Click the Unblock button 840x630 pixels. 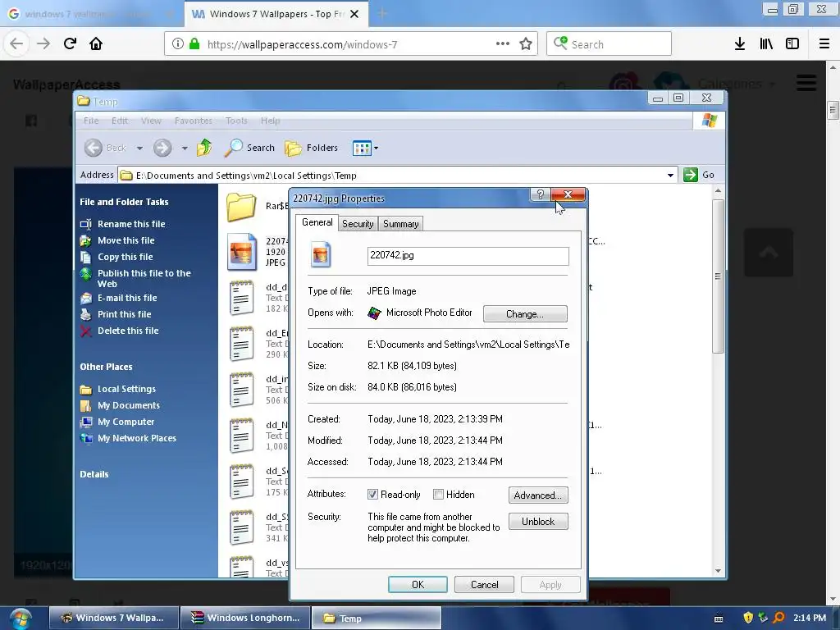538,521
